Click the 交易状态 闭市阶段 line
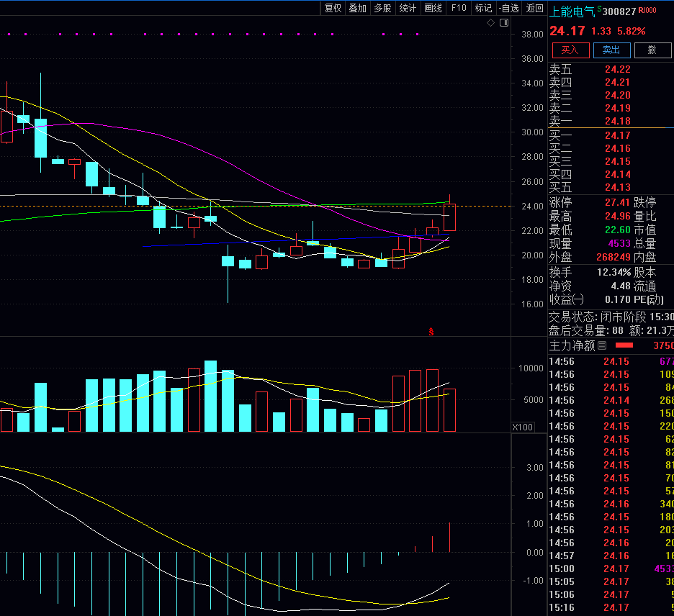The image size is (674, 616). (611, 317)
